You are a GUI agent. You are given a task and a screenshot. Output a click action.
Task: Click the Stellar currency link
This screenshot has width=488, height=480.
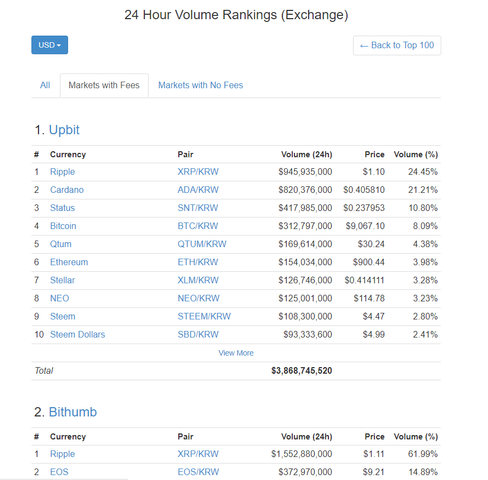[x=62, y=280]
